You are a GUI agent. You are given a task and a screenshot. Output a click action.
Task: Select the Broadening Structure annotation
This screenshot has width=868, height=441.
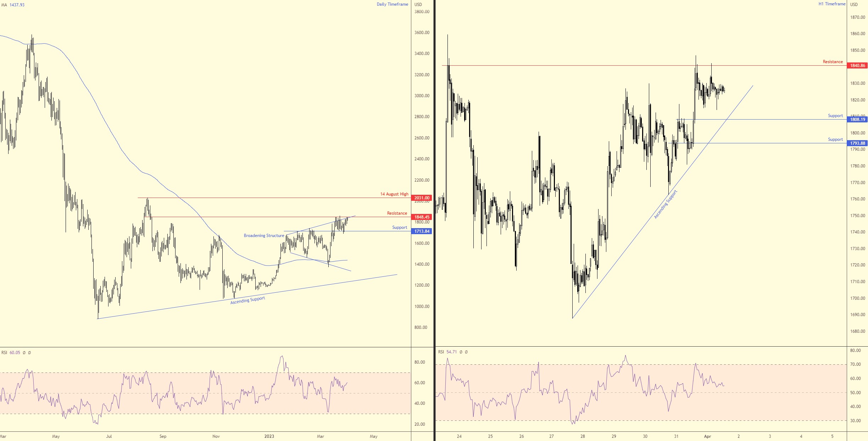[264, 236]
